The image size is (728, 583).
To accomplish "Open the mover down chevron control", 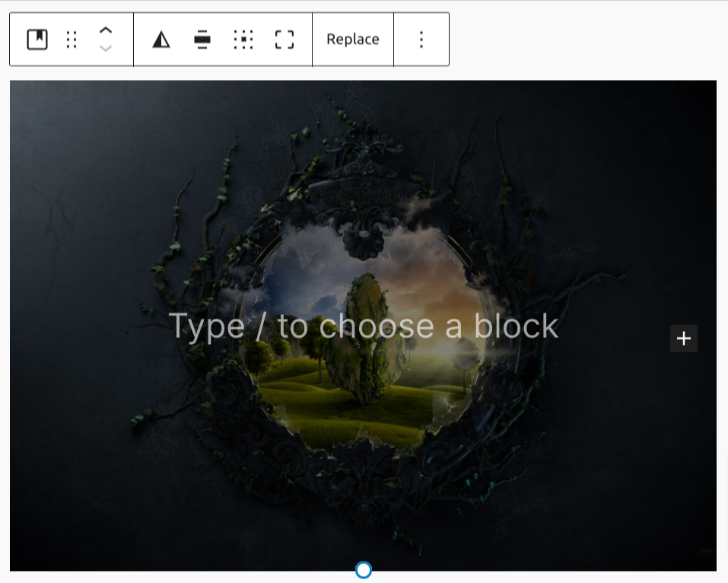I will pyautogui.click(x=106, y=49).
